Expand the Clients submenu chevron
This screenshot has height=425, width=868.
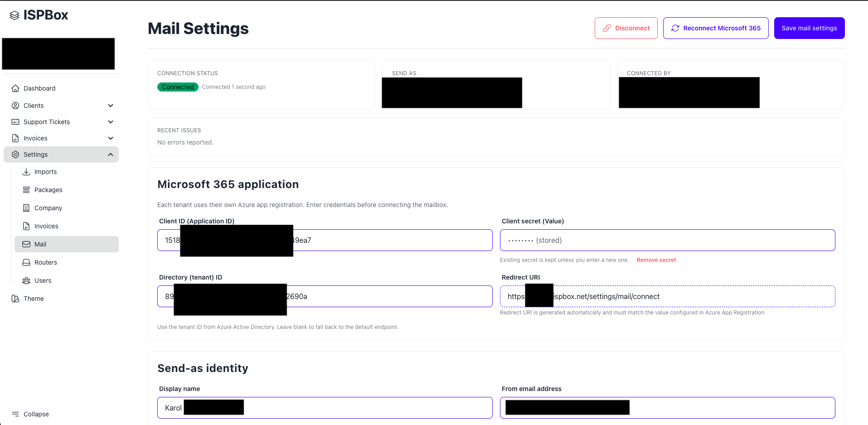(111, 106)
